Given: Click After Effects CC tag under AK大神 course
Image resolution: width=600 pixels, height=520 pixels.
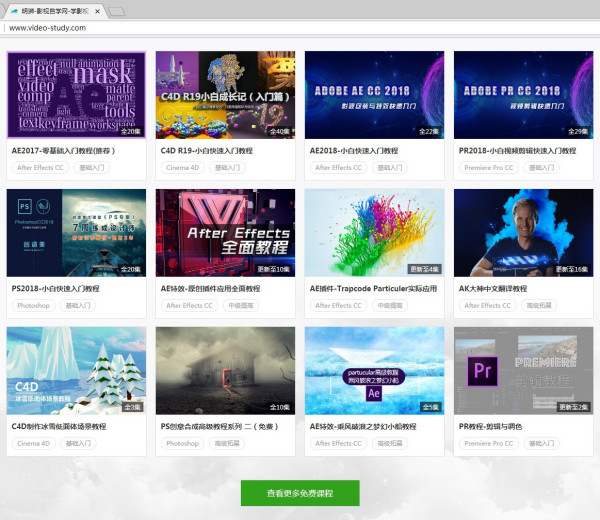Looking at the screenshot, I should 488,305.
